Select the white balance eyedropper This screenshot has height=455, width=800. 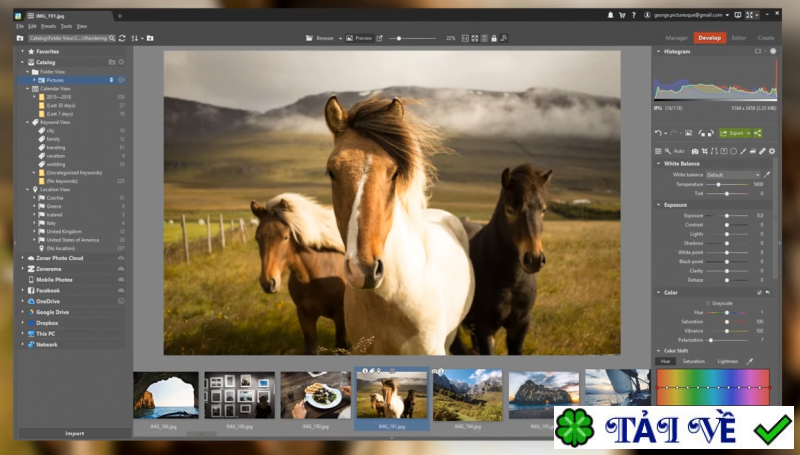pyautogui.click(x=768, y=174)
